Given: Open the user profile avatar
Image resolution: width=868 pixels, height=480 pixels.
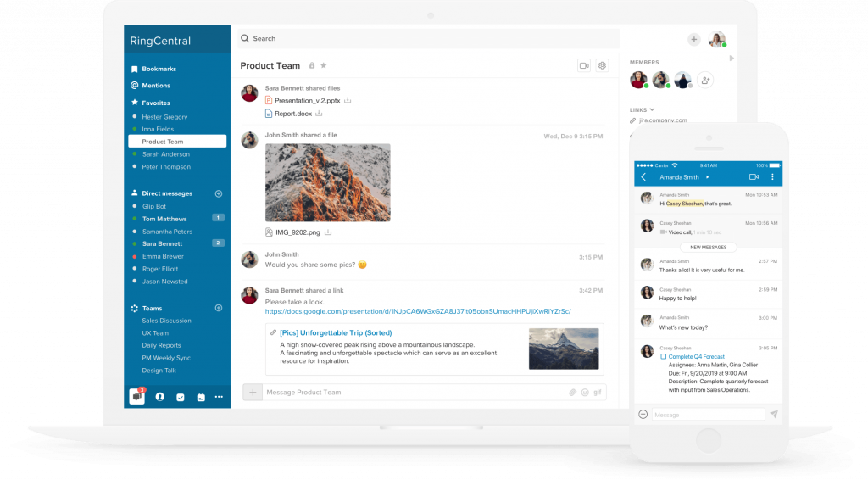Looking at the screenshot, I should coord(717,39).
